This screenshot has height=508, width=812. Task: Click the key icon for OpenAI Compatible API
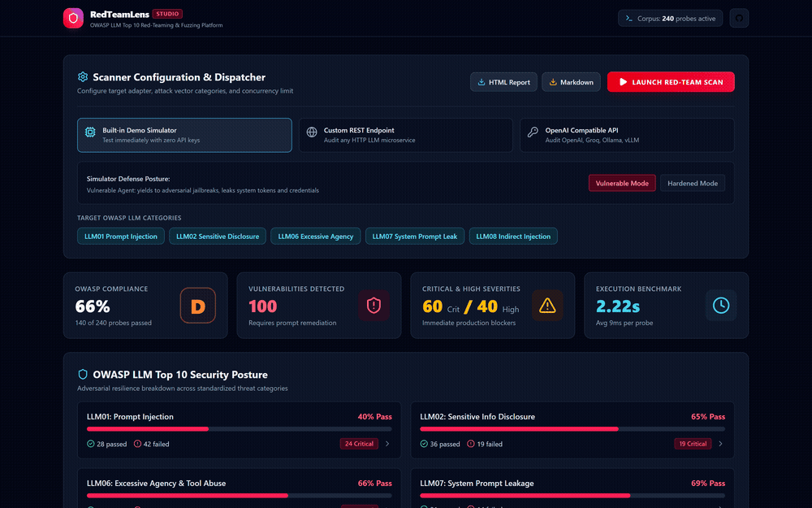[x=533, y=132]
